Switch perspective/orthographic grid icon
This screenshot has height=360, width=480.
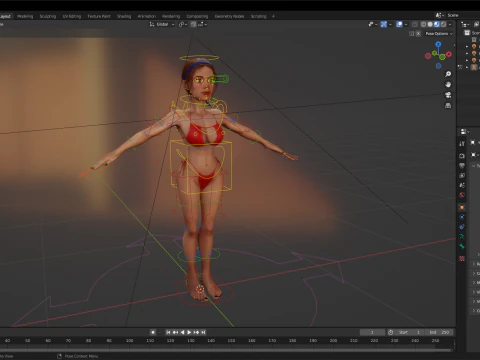(x=448, y=106)
